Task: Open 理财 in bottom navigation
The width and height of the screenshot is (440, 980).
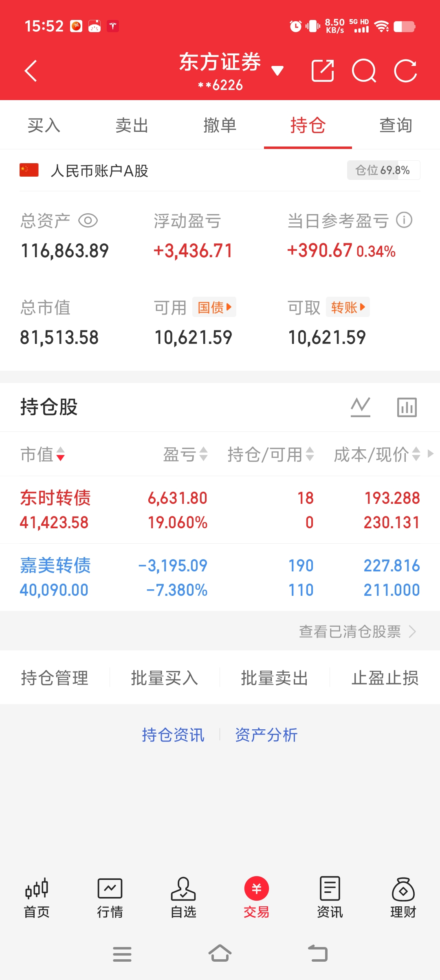Action: tap(403, 898)
